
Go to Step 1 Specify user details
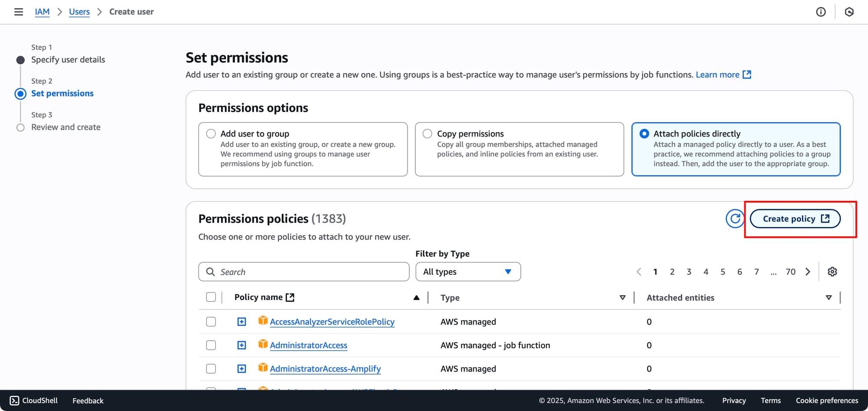(x=68, y=59)
